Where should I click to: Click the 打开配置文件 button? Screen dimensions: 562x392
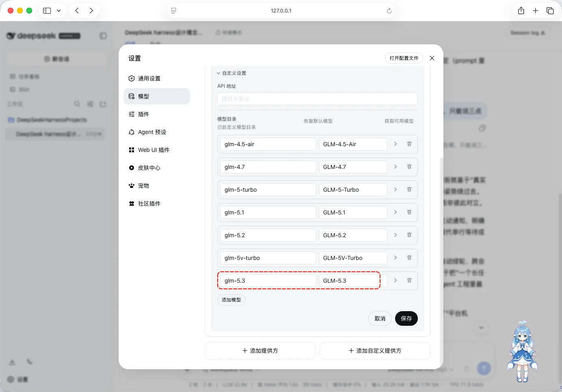pyautogui.click(x=404, y=58)
